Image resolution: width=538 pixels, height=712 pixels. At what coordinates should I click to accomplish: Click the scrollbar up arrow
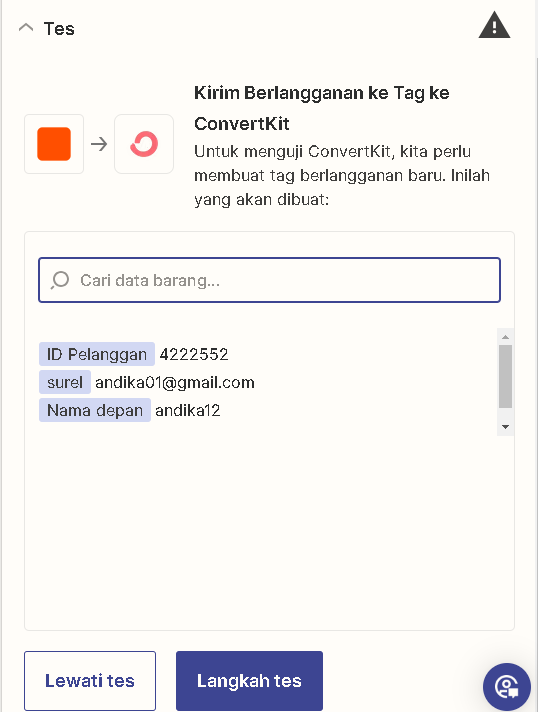click(505, 336)
